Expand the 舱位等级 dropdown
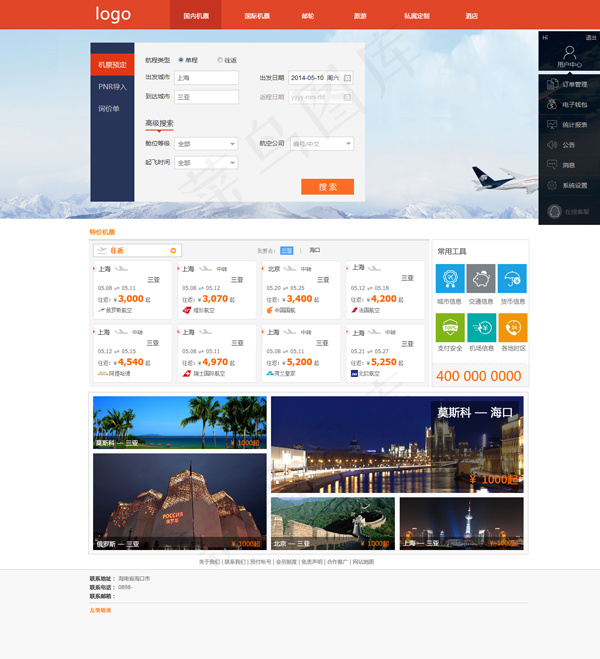The height and width of the screenshot is (659, 600). pos(206,144)
